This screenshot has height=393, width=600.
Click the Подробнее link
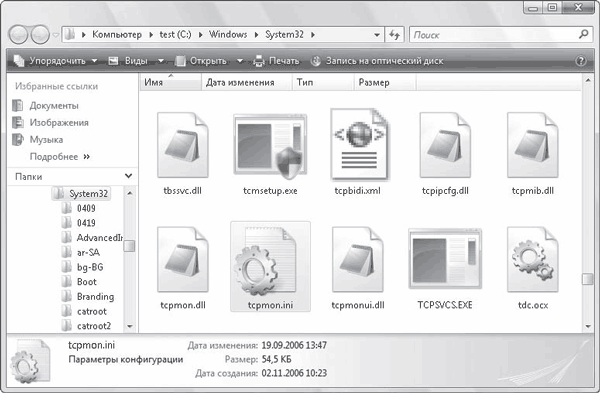60,157
